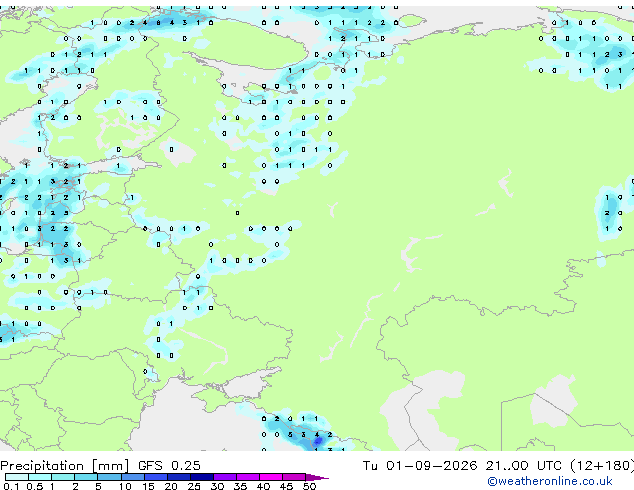This screenshot has width=634, height=490.
Task: Click the '45' legend scale label
Action: tap(286, 486)
